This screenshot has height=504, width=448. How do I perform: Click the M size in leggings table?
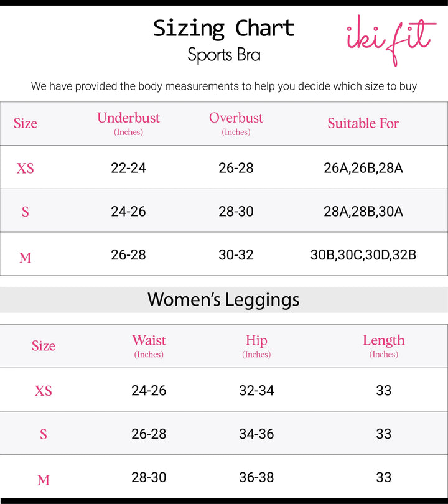[x=44, y=480]
